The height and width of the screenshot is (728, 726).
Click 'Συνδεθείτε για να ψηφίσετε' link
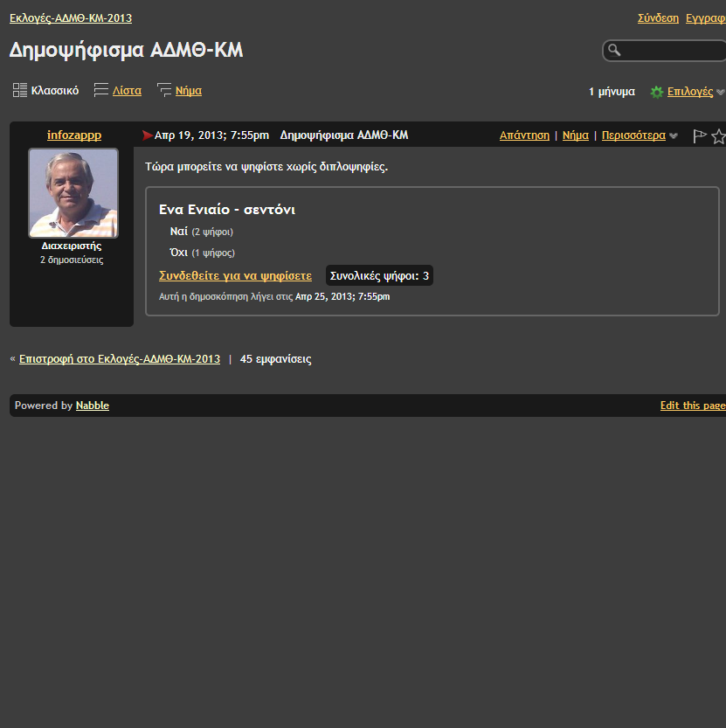[235, 275]
